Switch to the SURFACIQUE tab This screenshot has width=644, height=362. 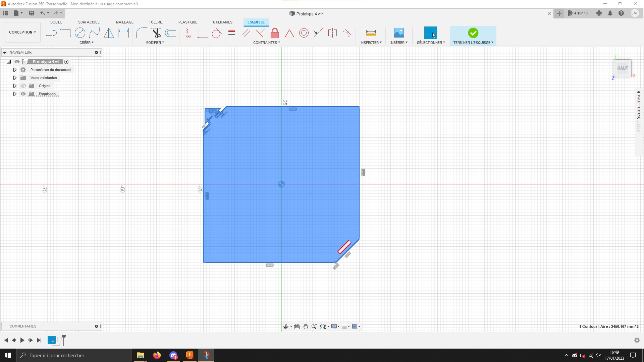pos(89,22)
